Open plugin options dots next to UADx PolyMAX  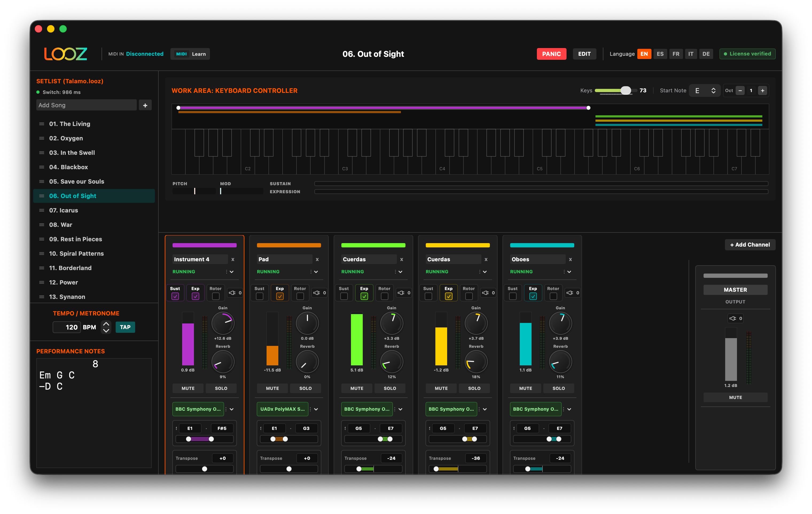(x=310, y=409)
